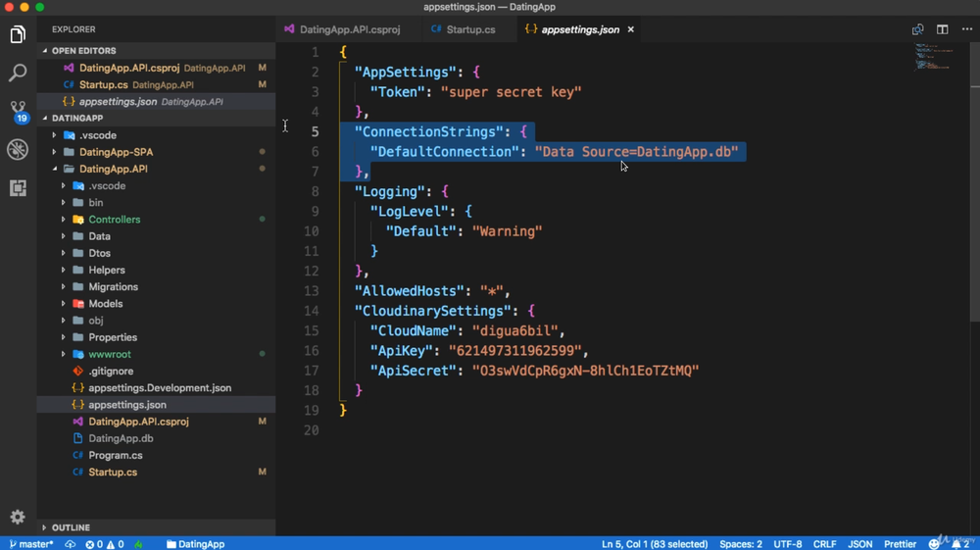Split the editor to the right
Image resolution: width=980 pixels, height=550 pixels.
(x=943, y=29)
